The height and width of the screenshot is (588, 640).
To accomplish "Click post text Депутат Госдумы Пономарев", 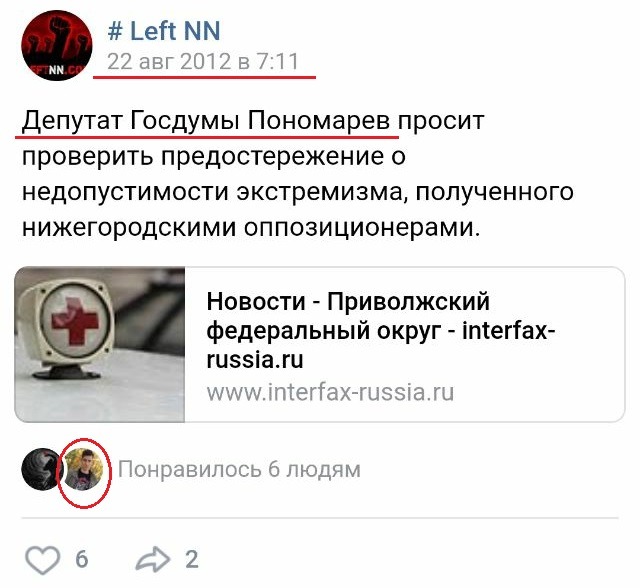I will [206, 121].
